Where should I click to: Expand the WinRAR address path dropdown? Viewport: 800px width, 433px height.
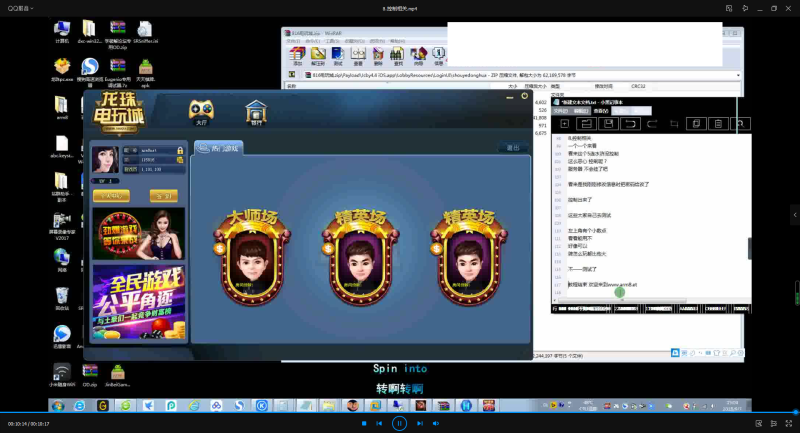(x=738, y=74)
